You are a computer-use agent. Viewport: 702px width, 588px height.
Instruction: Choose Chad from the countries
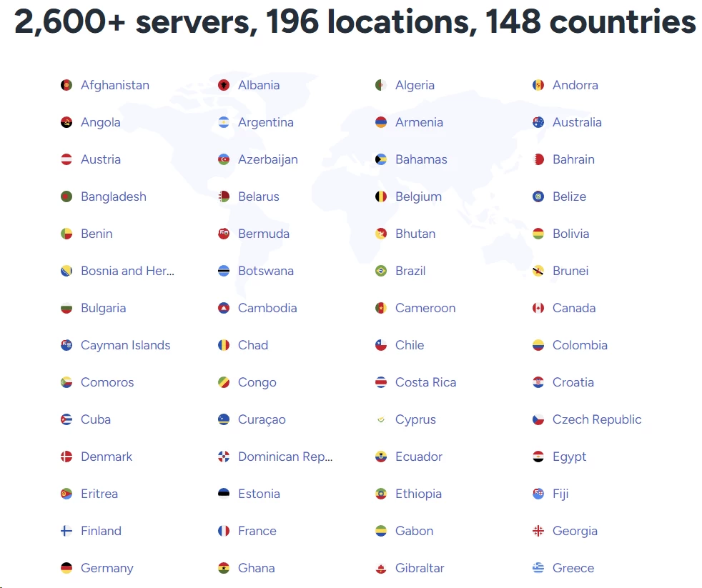(x=253, y=345)
